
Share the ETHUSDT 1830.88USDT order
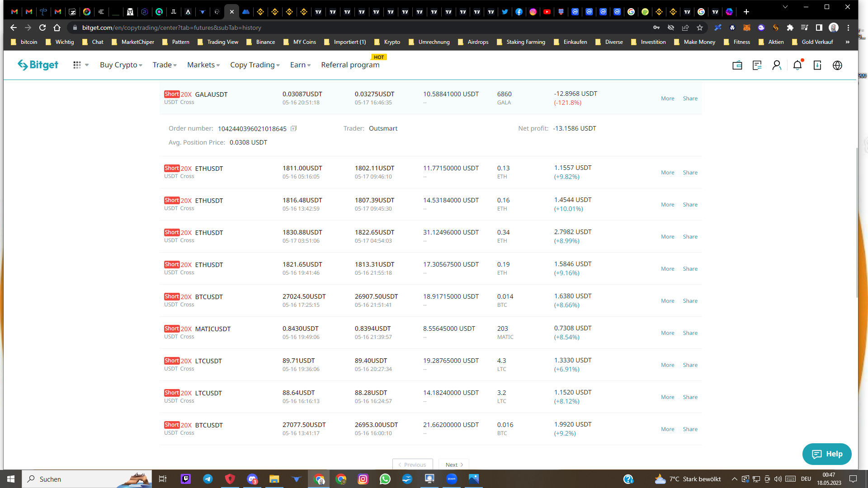click(690, 237)
